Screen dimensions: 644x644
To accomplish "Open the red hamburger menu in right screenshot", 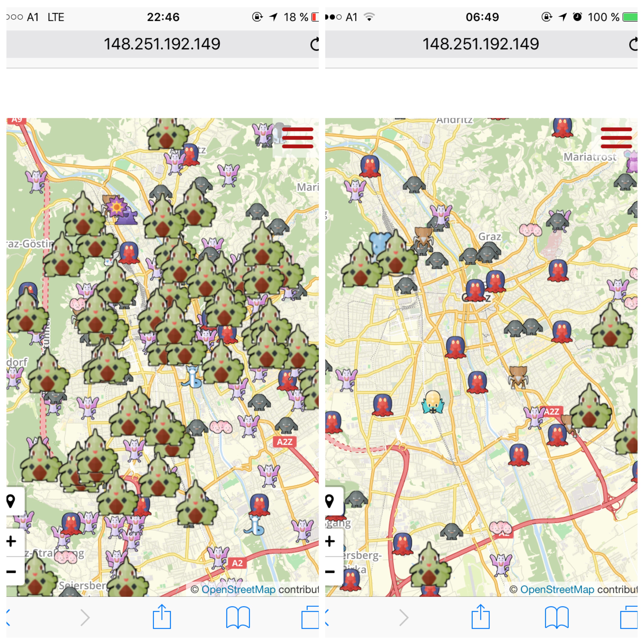I will (x=616, y=137).
